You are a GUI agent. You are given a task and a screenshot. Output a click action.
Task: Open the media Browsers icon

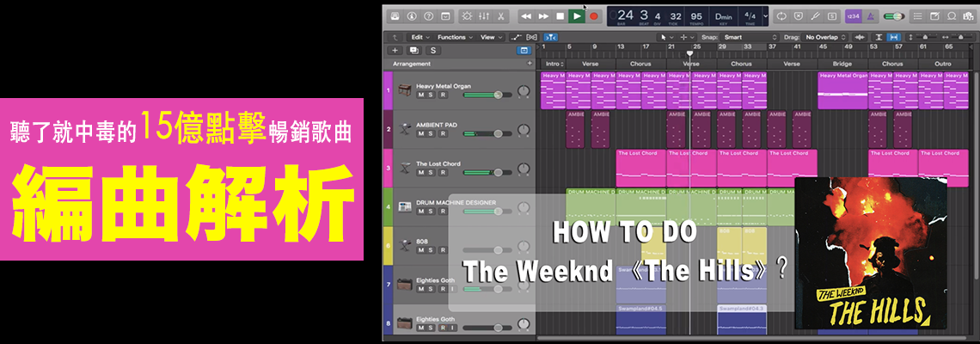968,16
